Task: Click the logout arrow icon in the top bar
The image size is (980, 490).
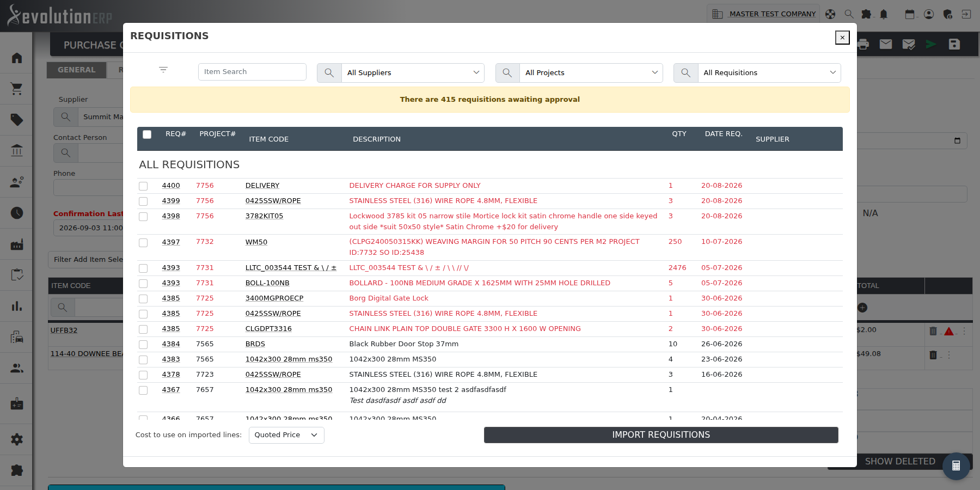Action: point(966,14)
